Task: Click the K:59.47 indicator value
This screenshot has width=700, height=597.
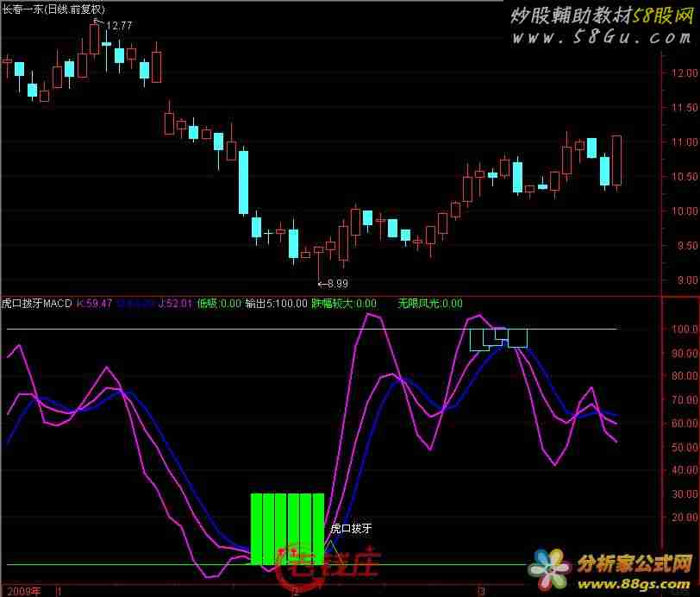Action: click(x=94, y=304)
